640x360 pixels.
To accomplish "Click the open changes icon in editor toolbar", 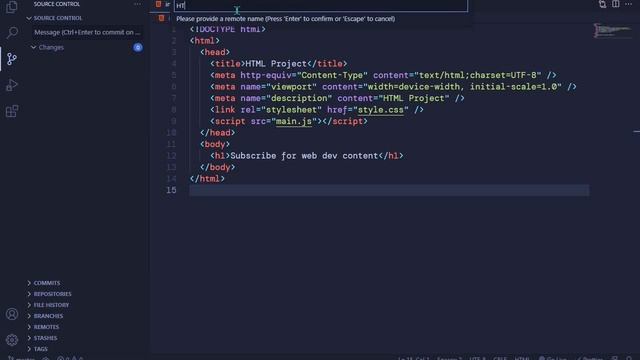I will click(602, 4).
